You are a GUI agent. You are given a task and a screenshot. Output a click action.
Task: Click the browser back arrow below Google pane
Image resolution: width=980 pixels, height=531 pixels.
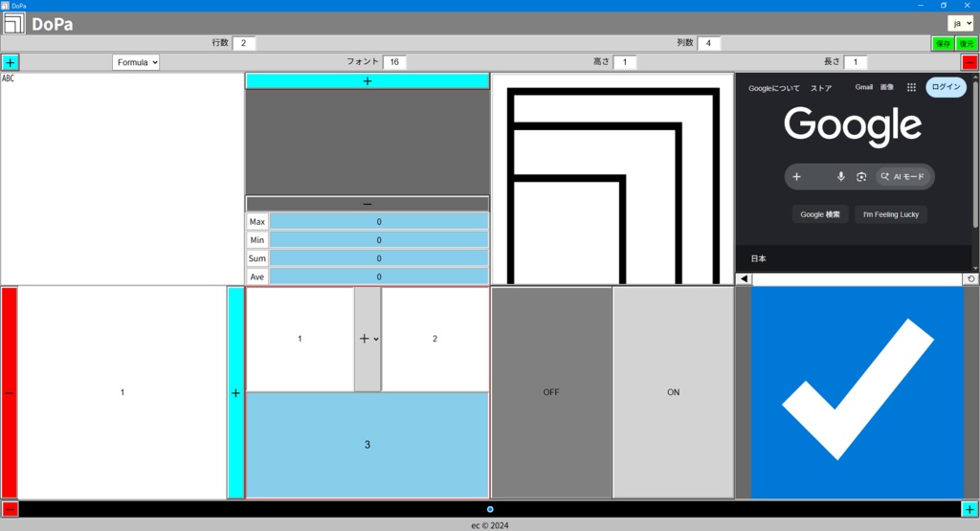tap(744, 279)
